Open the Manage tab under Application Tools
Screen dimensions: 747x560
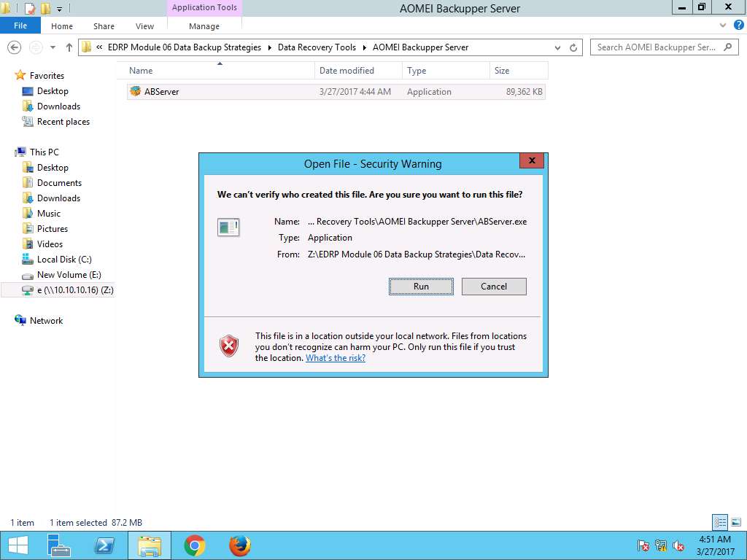click(204, 26)
